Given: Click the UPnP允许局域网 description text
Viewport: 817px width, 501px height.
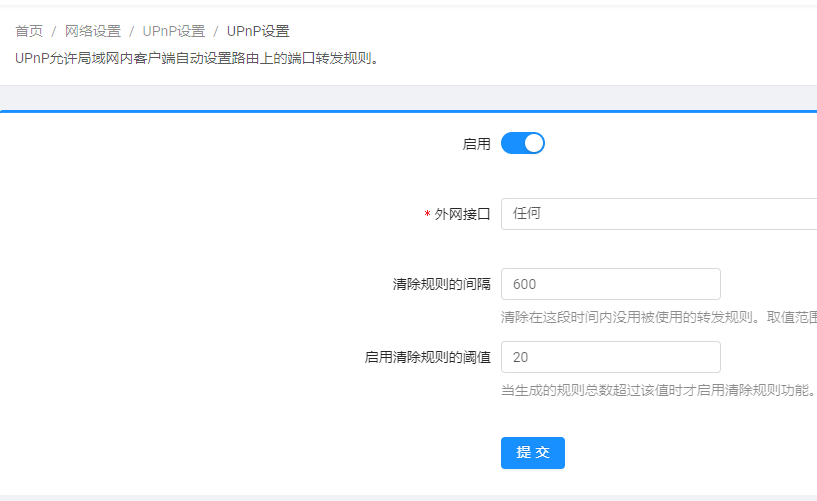Looking at the screenshot, I should coord(197,58).
